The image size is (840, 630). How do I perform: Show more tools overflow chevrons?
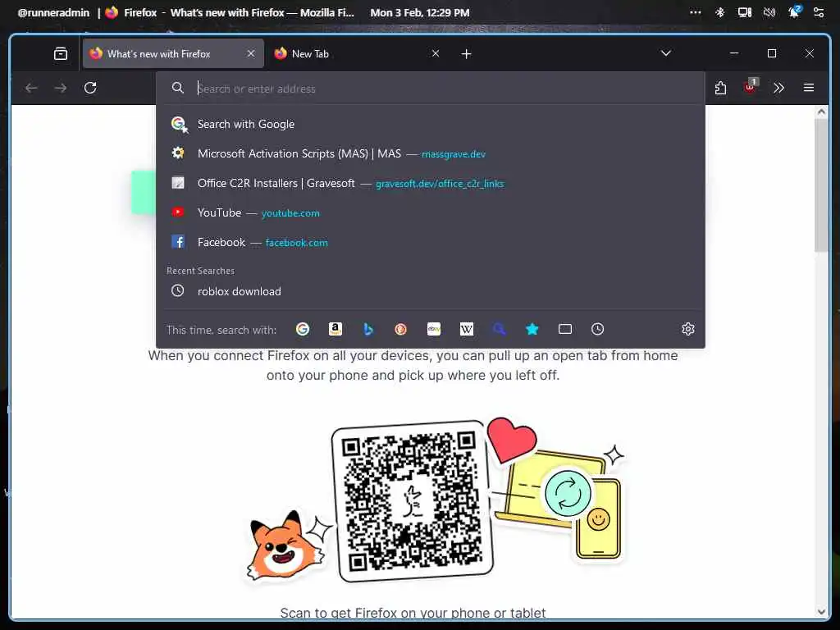(x=779, y=88)
